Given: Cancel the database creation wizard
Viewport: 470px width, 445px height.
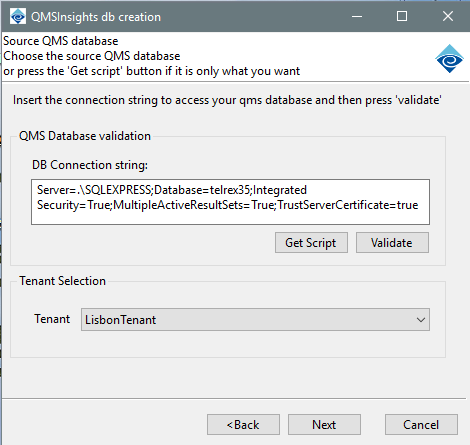Looking at the screenshot, I should (x=421, y=425).
